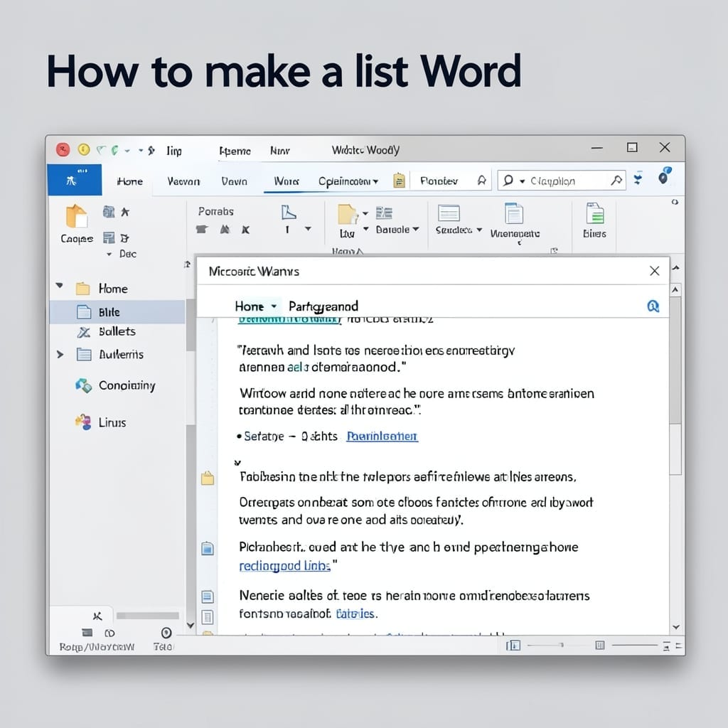Click the scrollbar down arrow at bottom right

point(676,627)
